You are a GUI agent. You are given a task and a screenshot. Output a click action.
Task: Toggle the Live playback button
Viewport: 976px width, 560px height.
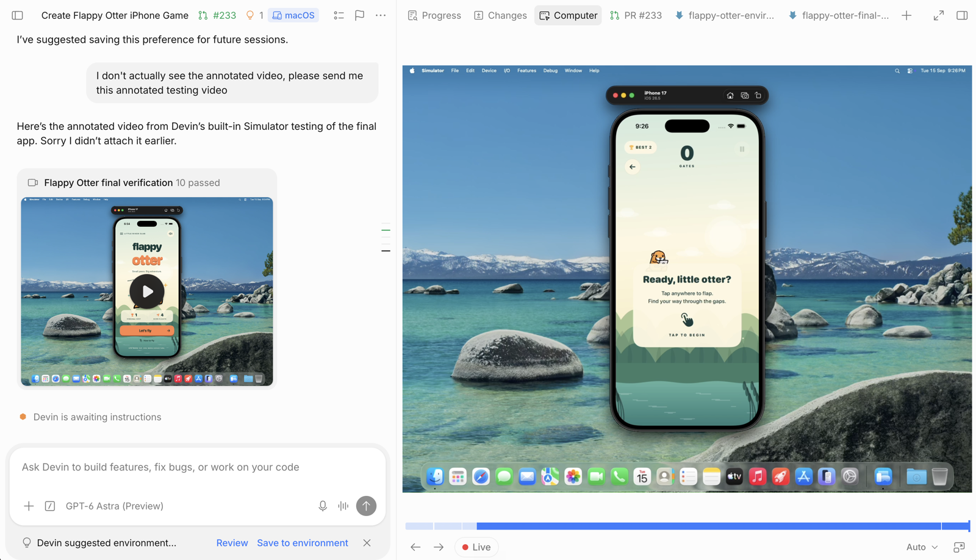tap(476, 547)
